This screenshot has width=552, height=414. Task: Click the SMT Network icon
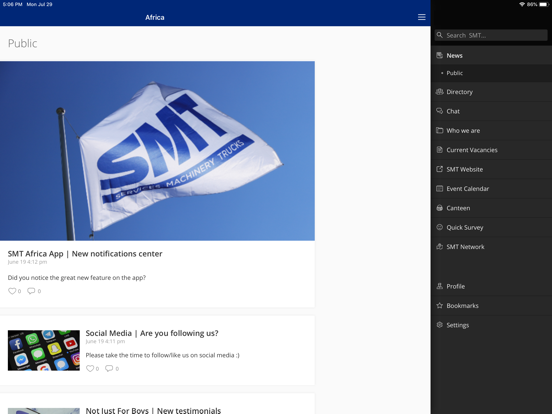[x=439, y=246]
